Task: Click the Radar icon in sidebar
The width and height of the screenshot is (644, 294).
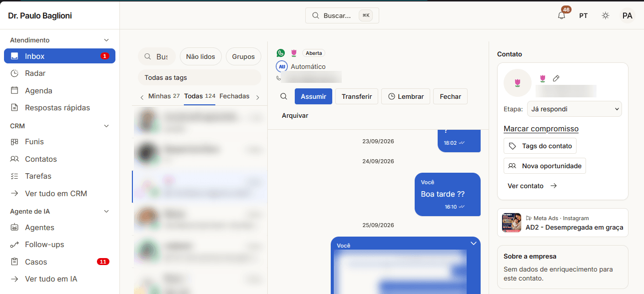Action: coord(14,73)
